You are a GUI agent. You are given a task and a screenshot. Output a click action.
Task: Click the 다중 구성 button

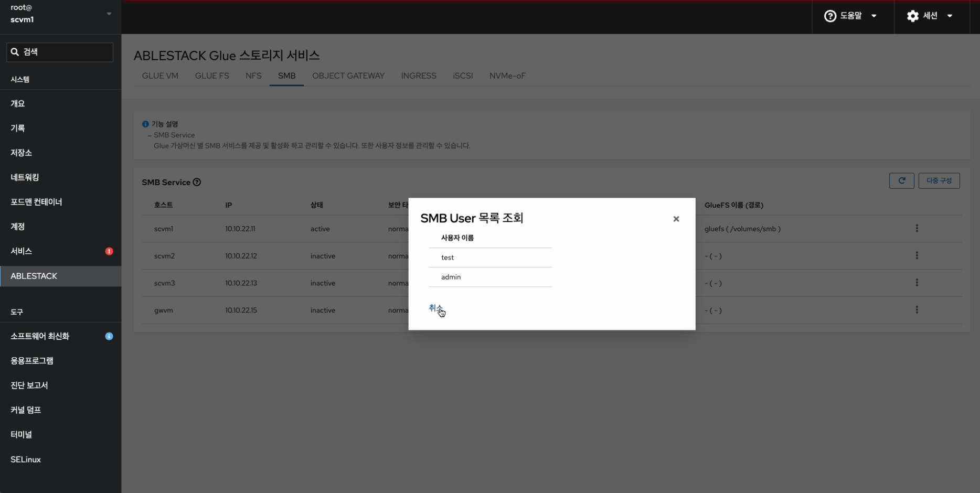pos(939,180)
